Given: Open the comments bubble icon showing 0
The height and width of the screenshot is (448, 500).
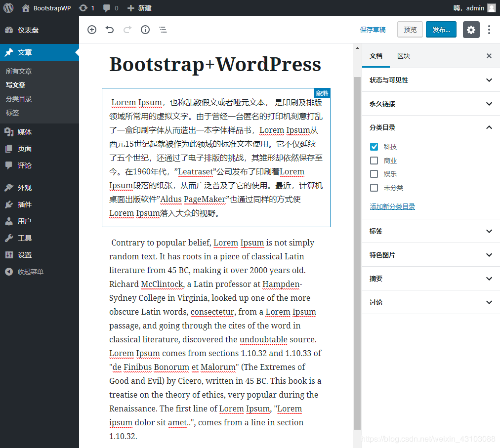Looking at the screenshot, I should tap(111, 8).
